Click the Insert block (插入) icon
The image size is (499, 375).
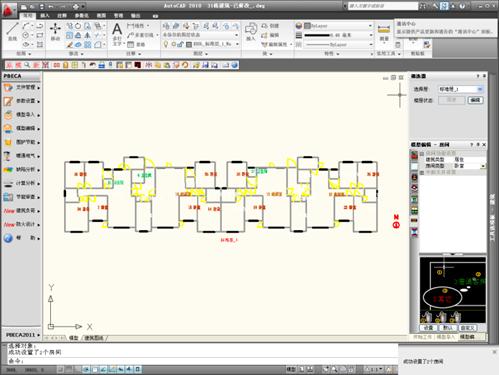point(251,32)
